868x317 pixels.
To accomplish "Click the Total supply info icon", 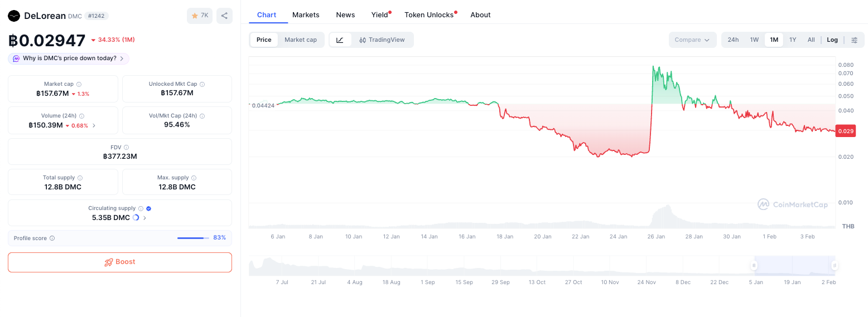I will [x=80, y=178].
